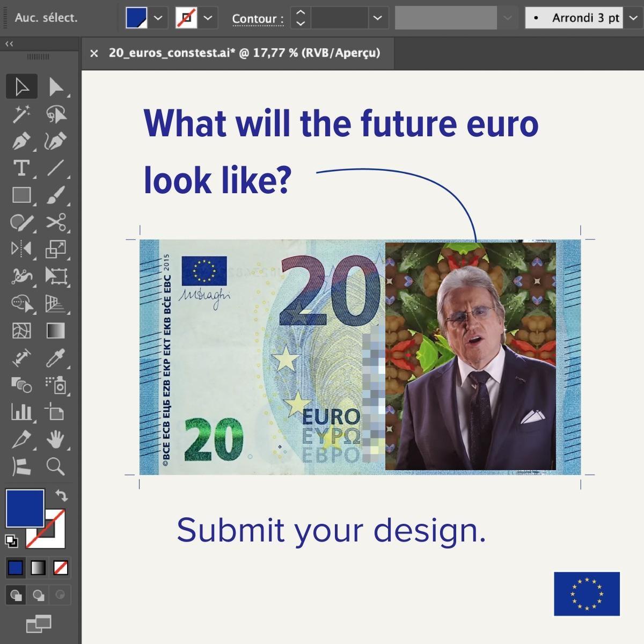Choose the Line Segment tool
The height and width of the screenshot is (644, 644).
click(x=55, y=168)
